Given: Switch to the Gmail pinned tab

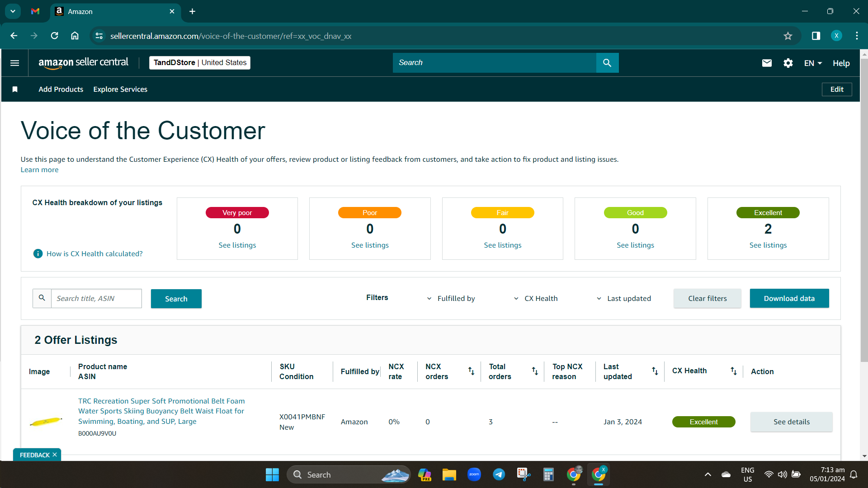Looking at the screenshot, I should (x=35, y=11).
